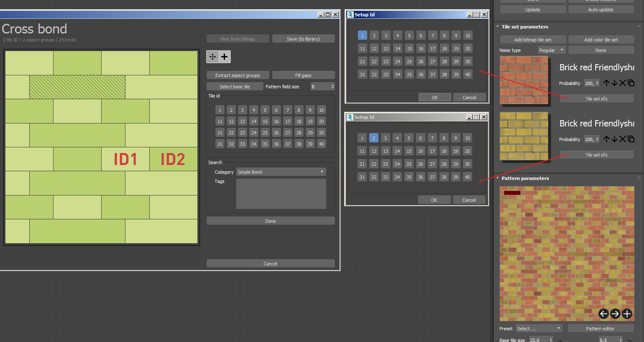This screenshot has width=644, height=342.
Task: Click the plus icon on the pattern preview
Action: click(627, 314)
